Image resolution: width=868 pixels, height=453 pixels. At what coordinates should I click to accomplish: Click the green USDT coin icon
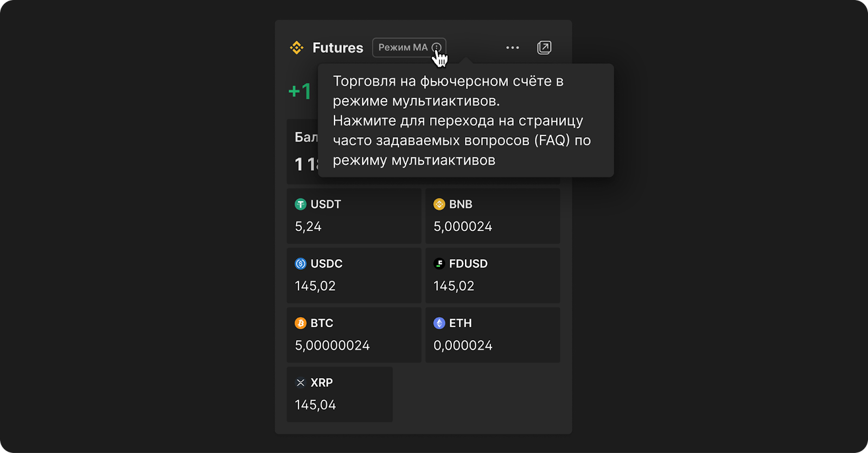(301, 205)
